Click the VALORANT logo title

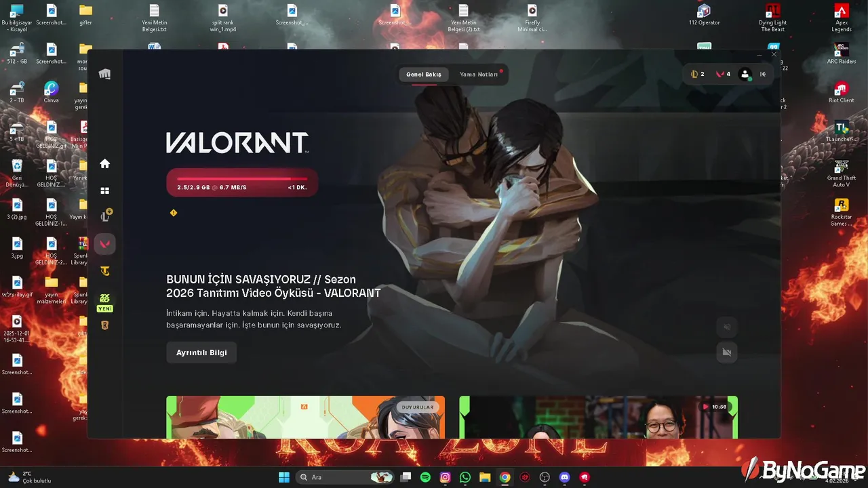(237, 142)
